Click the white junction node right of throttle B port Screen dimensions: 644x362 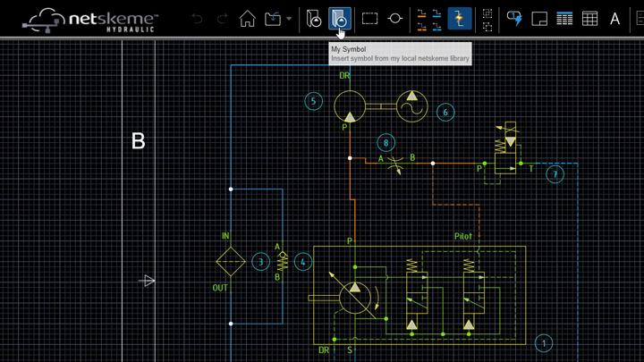433,164
